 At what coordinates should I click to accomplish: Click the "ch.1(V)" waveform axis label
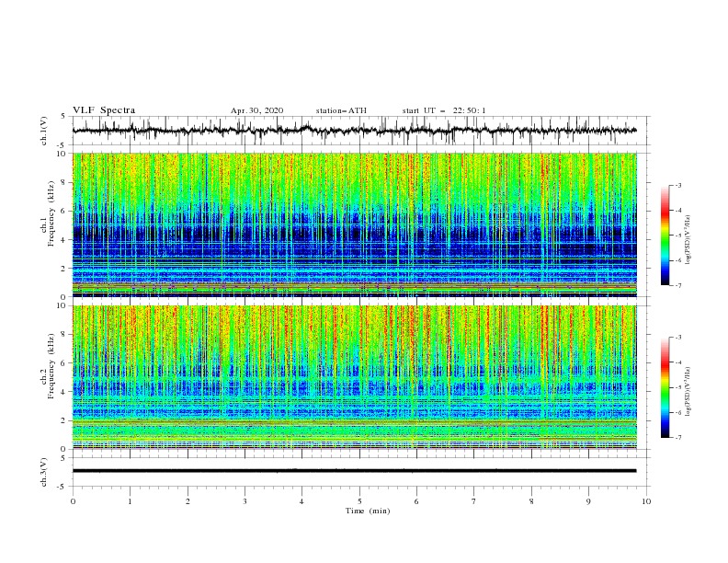(44, 131)
